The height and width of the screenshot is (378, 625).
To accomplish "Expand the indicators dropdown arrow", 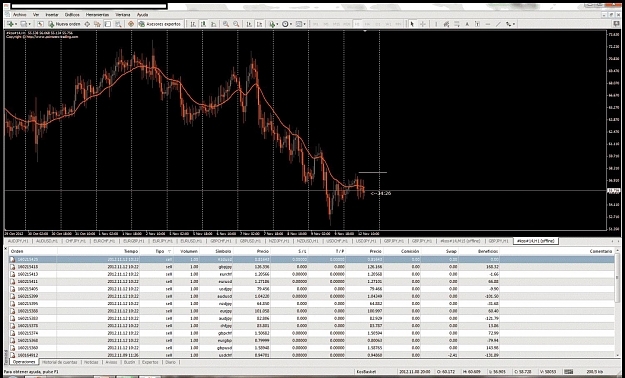I will tap(277, 24).
